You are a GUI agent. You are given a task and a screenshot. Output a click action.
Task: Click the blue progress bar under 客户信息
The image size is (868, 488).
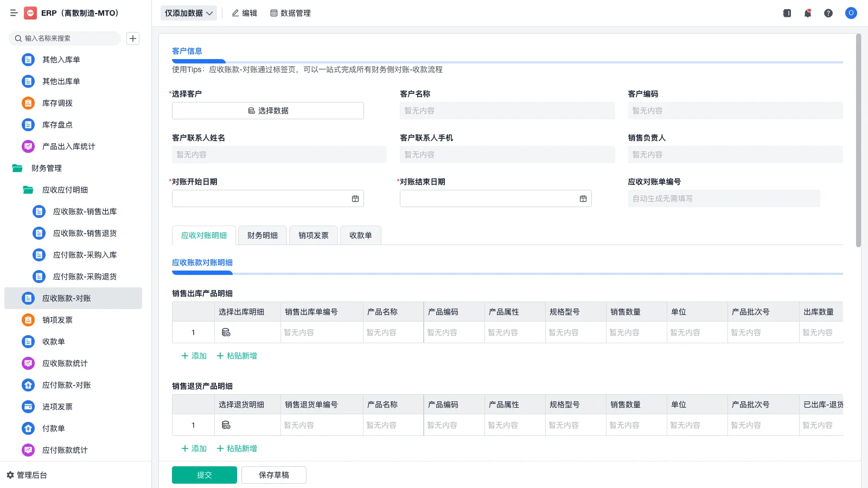tap(199, 61)
